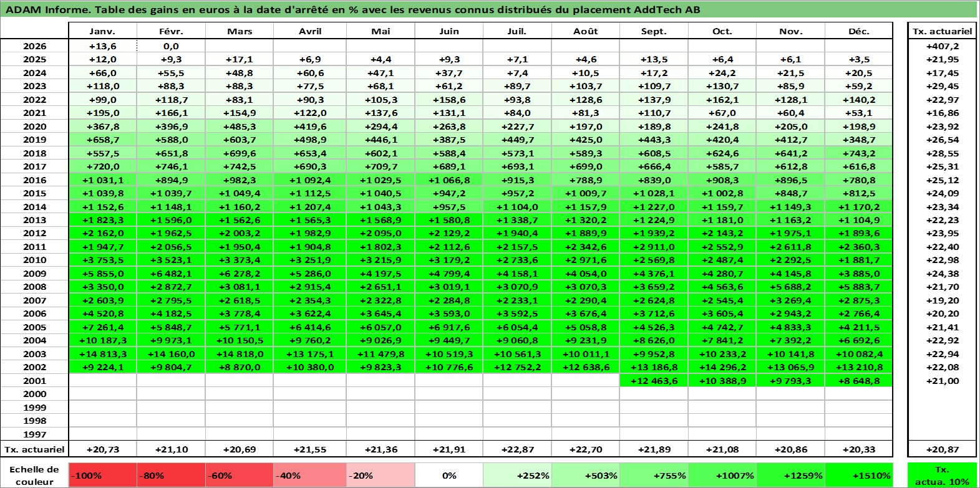This screenshot has height=488, width=980.
Task: Click the +19,20 actuarial rate for 2007
Action: [x=942, y=300]
